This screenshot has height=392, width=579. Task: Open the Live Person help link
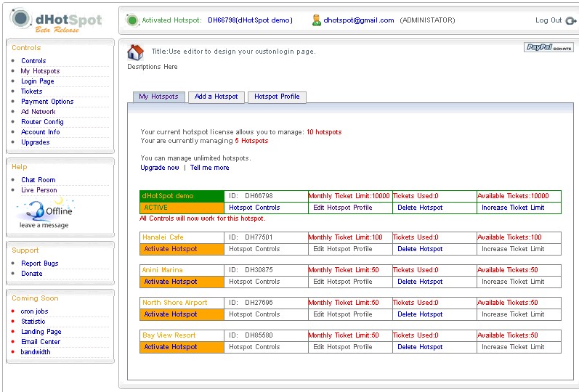pyautogui.click(x=39, y=190)
